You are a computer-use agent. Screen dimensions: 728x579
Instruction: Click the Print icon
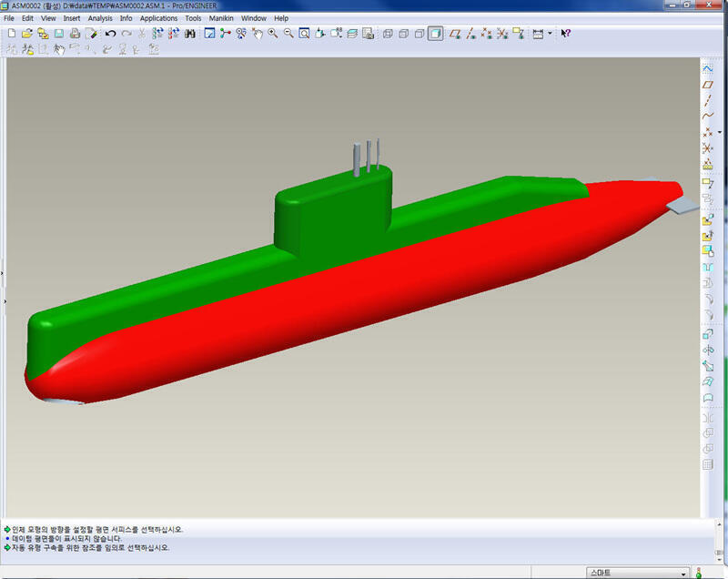point(75,34)
